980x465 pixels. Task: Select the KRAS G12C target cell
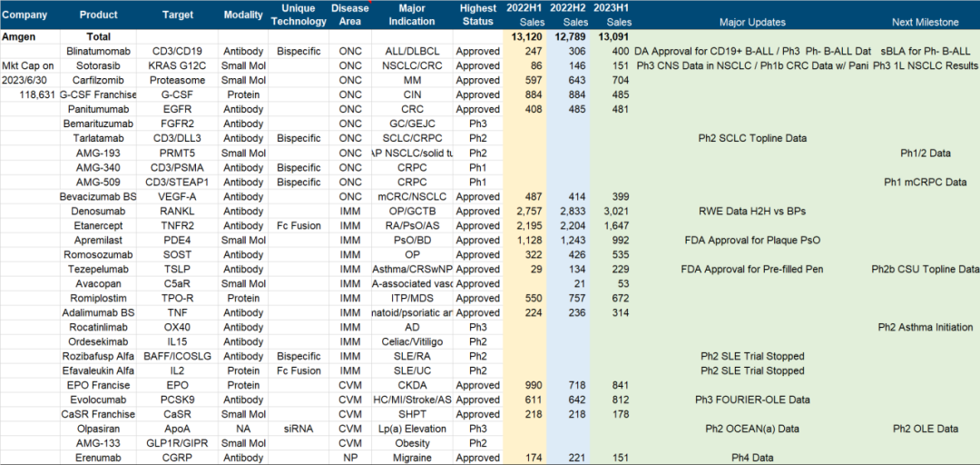click(x=178, y=65)
